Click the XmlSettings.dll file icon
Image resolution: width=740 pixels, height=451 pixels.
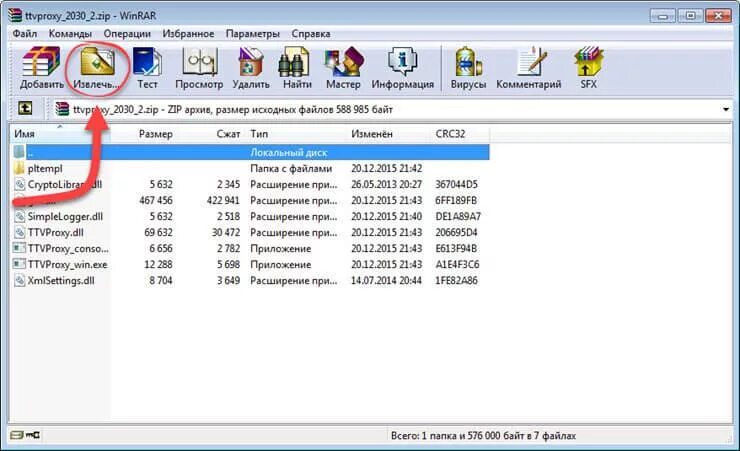(19, 280)
